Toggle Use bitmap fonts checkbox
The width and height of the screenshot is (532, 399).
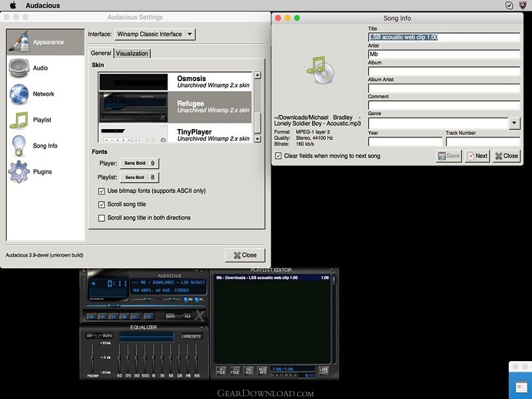pyautogui.click(x=102, y=192)
